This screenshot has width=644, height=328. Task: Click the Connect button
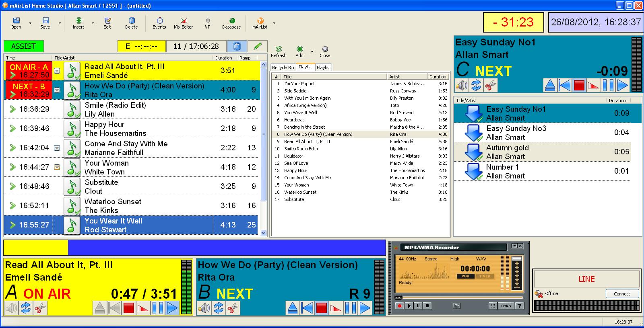coord(622,294)
